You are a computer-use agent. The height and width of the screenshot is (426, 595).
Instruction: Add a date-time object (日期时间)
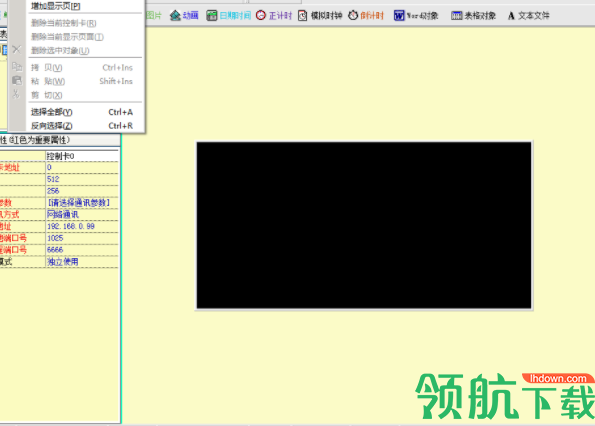point(228,16)
